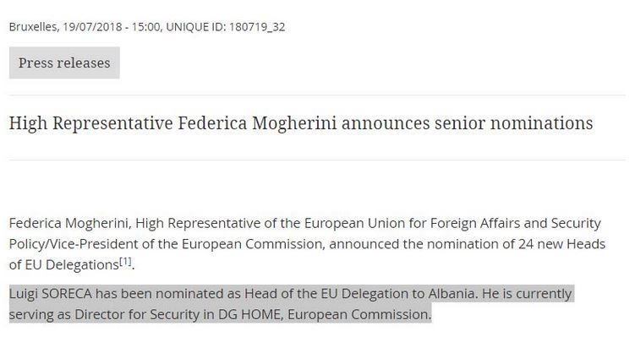Open footnote reference [1] after EU Delegations
Screen dimensions: 635x364
pyautogui.click(x=125, y=262)
